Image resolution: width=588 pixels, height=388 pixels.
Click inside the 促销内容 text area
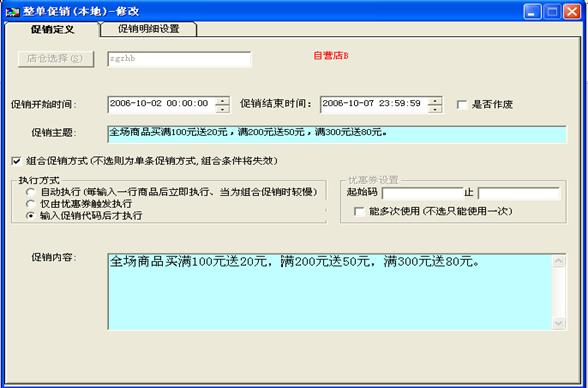point(330,292)
